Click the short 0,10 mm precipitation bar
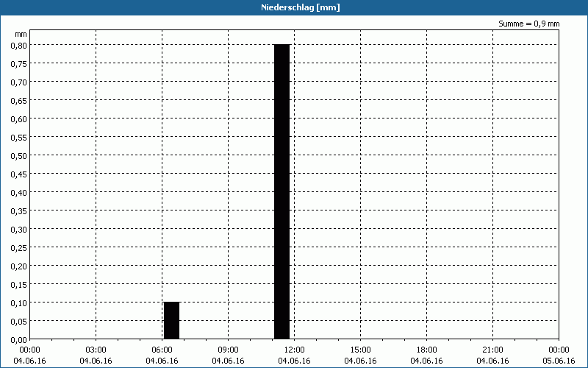Screen dimensions: 588x368 (x=171, y=320)
